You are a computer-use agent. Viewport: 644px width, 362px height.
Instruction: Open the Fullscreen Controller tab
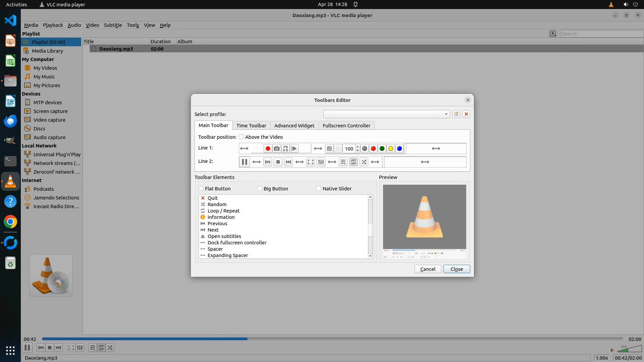(x=346, y=125)
